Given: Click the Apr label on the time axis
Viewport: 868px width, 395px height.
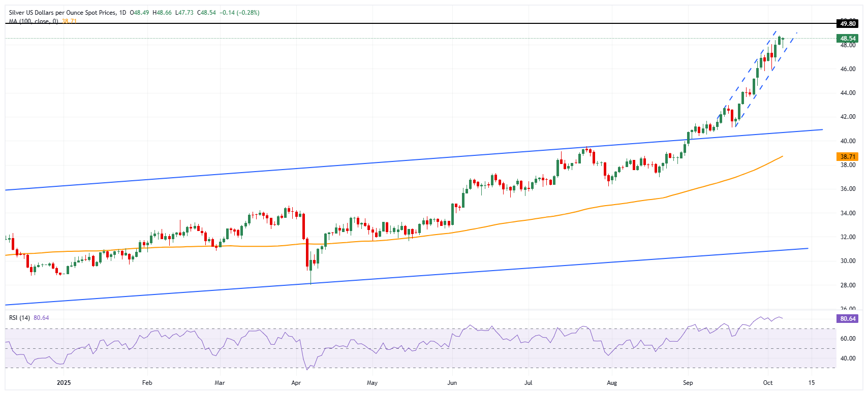Looking at the screenshot, I should pos(296,383).
